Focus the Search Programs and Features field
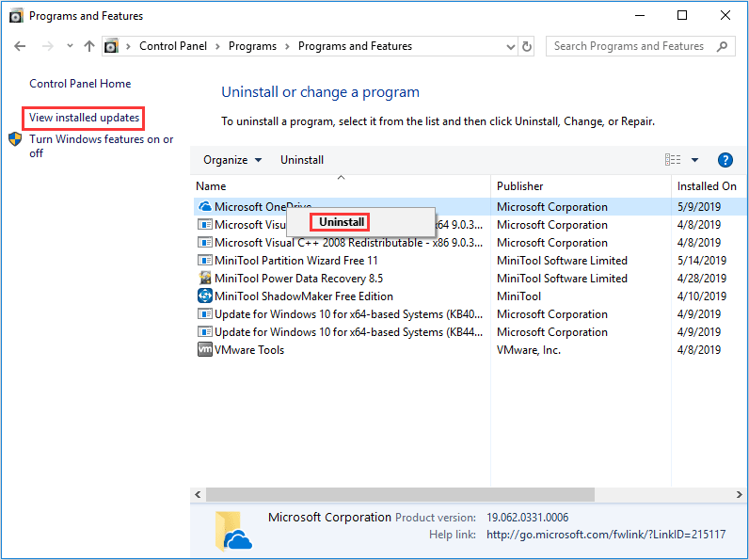Viewport: 749px width, 560px height. tap(640, 46)
